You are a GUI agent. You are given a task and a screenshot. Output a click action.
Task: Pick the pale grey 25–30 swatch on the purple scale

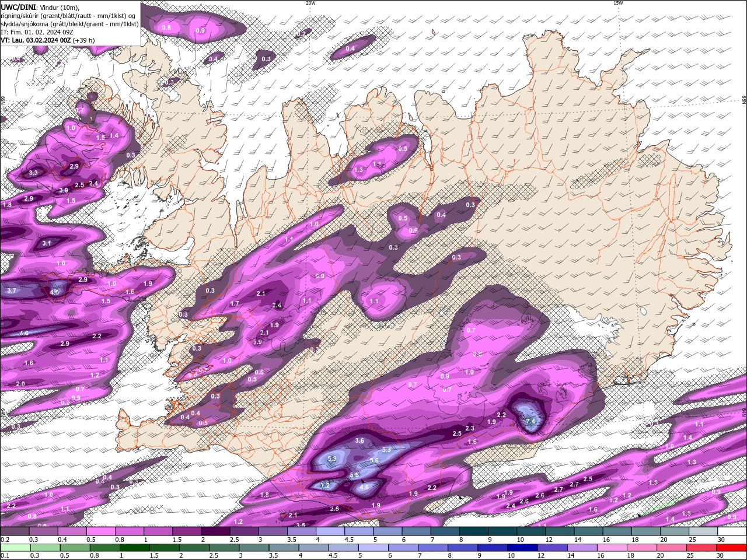[x=703, y=531]
